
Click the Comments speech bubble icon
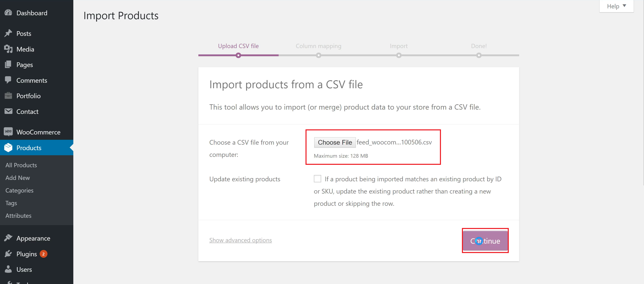click(x=8, y=80)
